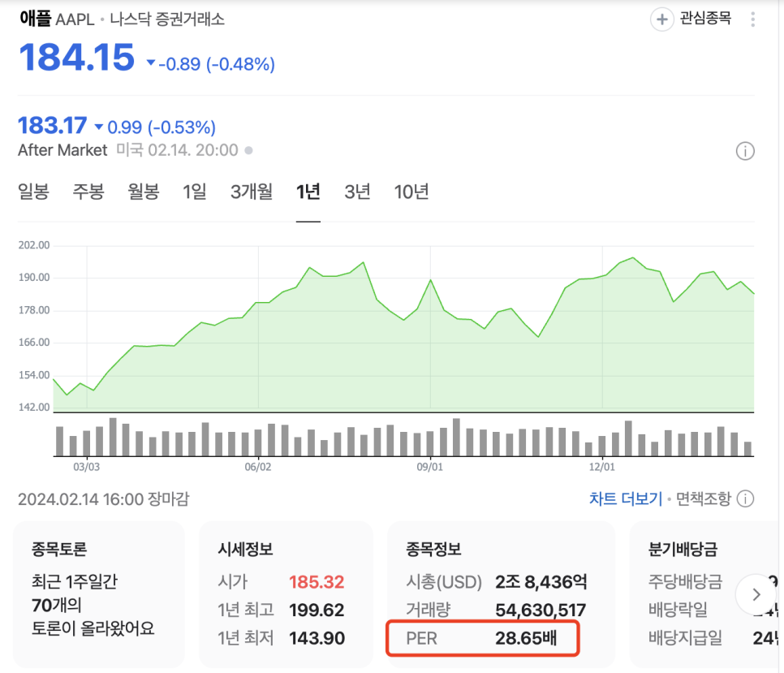The width and height of the screenshot is (784, 673).
Task: Click the 종목정보 card heading
Action: [x=433, y=549]
